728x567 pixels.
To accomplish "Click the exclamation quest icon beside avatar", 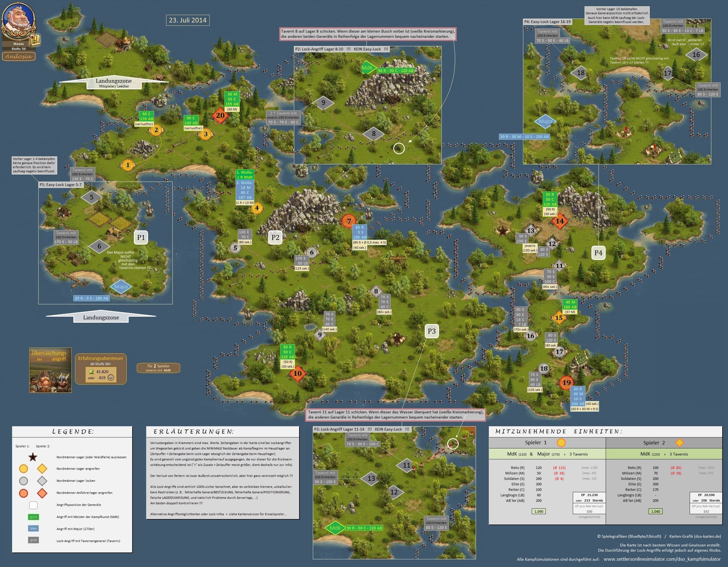I will (x=35, y=40).
